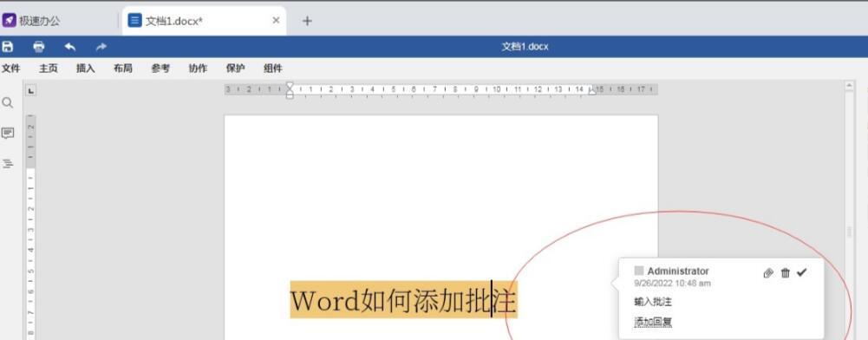Click the scroll up arrow of the vertical scrollbar
Image resolution: width=868 pixels, height=340 pixels.
pyautogui.click(x=849, y=85)
